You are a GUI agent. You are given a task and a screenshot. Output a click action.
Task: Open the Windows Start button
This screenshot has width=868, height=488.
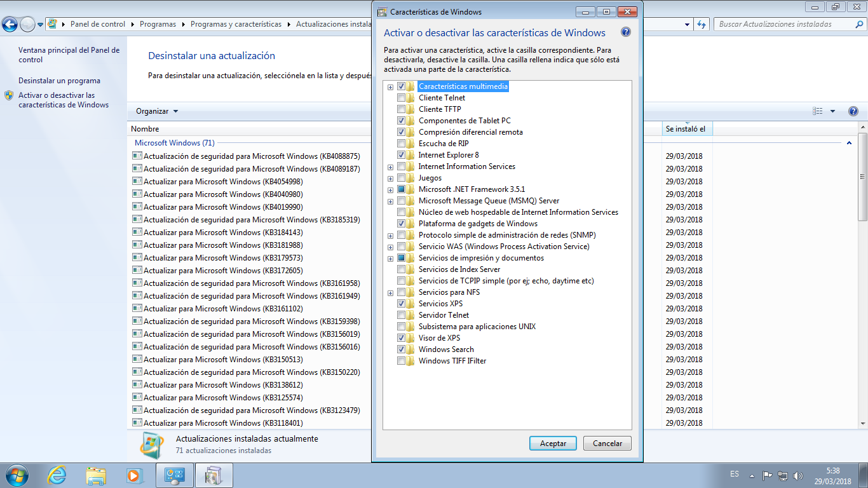[16, 475]
